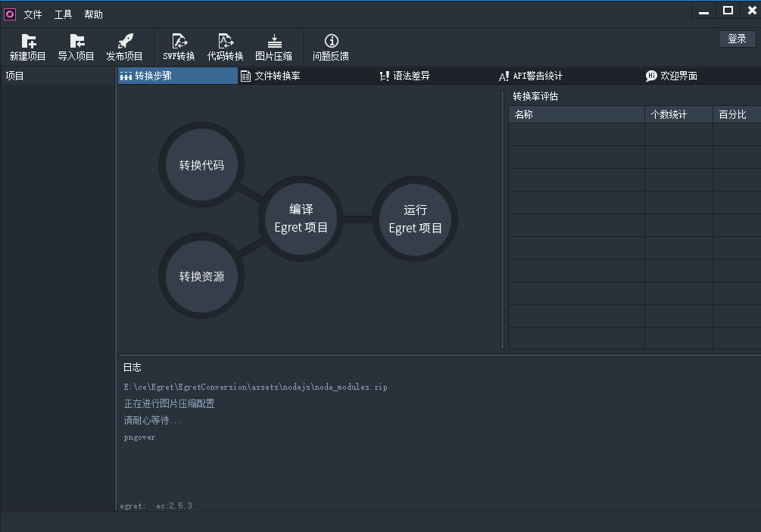Open the 文件 menu
Screen dimensions: 761x532
(33, 14)
